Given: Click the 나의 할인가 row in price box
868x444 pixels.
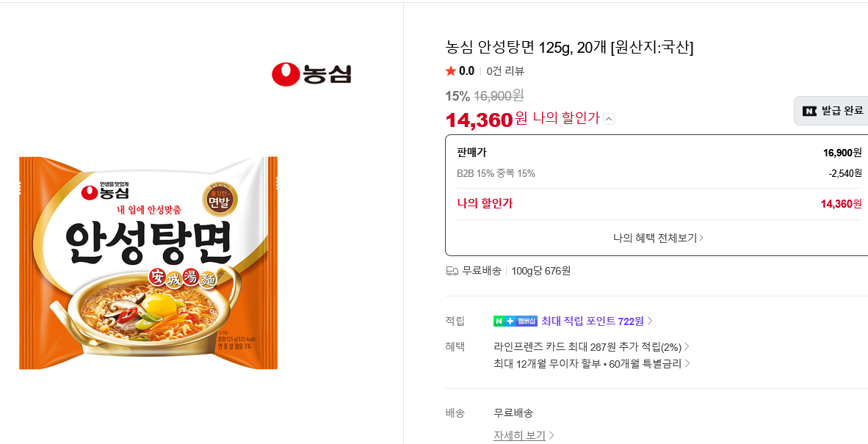Looking at the screenshot, I should 659,203.
